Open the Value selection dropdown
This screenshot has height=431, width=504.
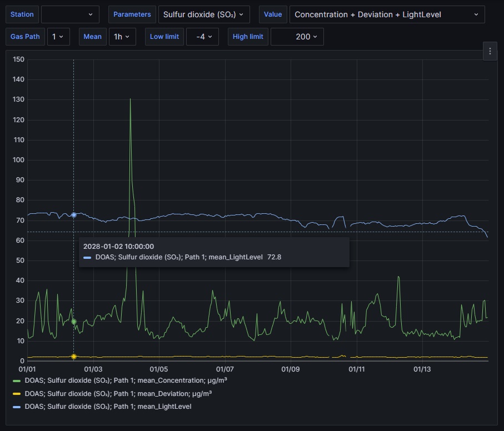click(x=386, y=14)
